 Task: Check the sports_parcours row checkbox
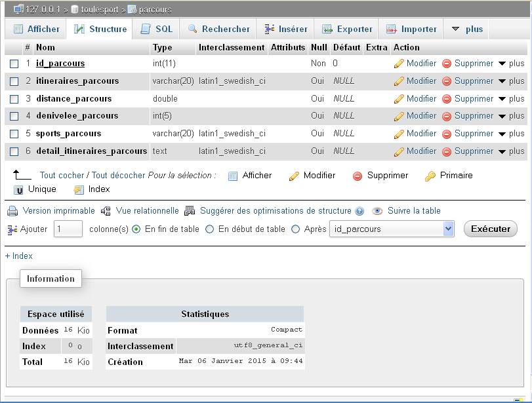pos(13,134)
